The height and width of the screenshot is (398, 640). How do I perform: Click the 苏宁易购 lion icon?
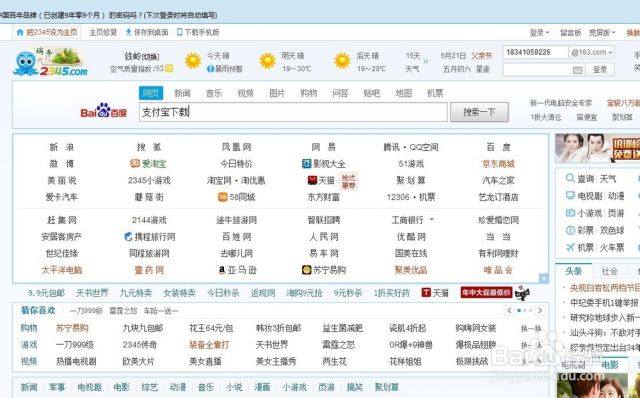pyautogui.click(x=306, y=269)
